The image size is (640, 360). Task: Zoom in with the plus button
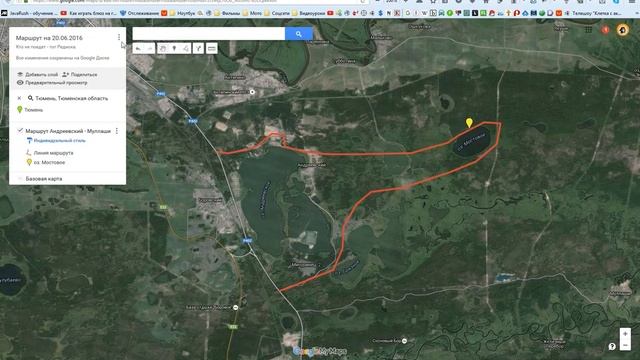click(x=625, y=334)
